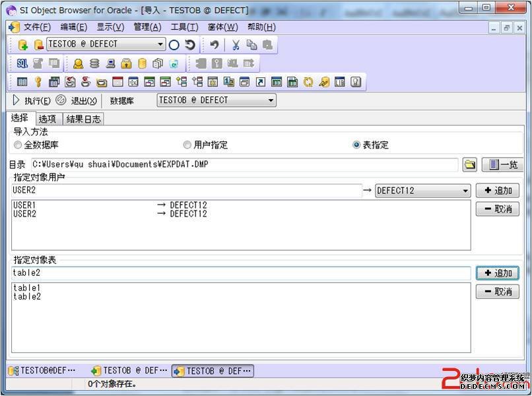The width and height of the screenshot is (532, 396).
Task: Click the table2 input field
Action: (x=241, y=273)
